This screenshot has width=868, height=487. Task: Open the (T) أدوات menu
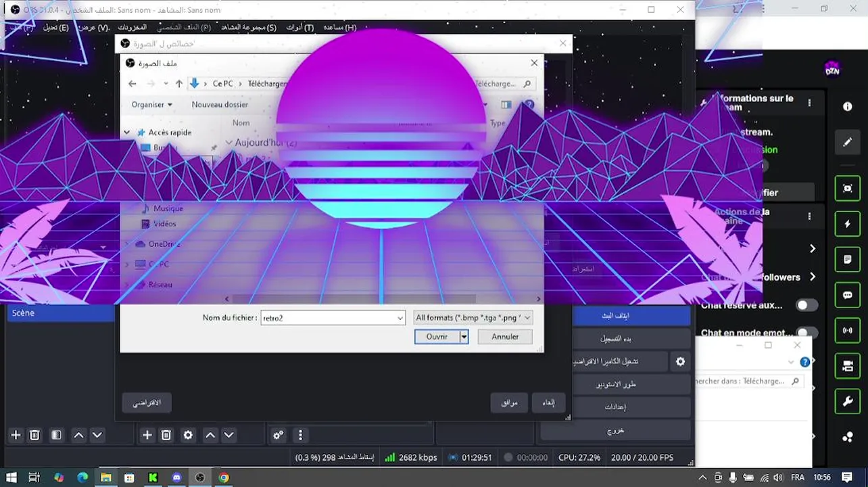(x=299, y=27)
